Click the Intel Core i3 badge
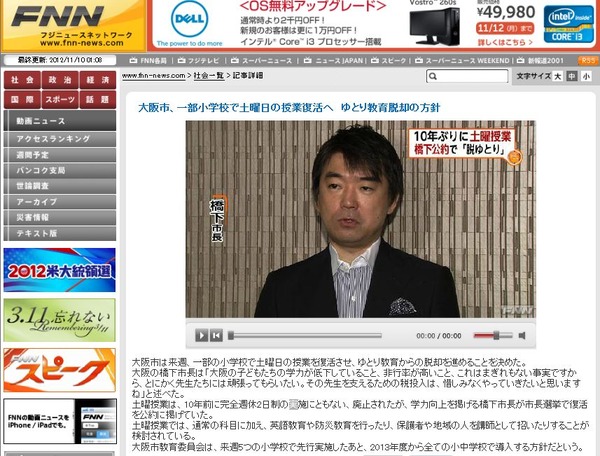Screen dimensions: 600x456 pos(568,24)
